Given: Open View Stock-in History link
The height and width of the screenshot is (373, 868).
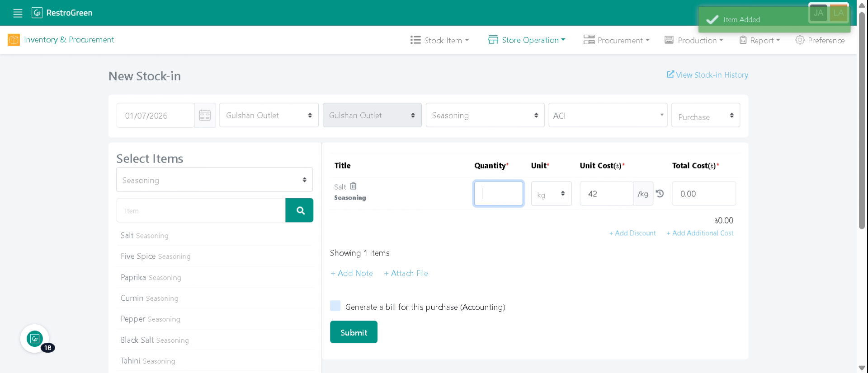Looking at the screenshot, I should pos(708,75).
